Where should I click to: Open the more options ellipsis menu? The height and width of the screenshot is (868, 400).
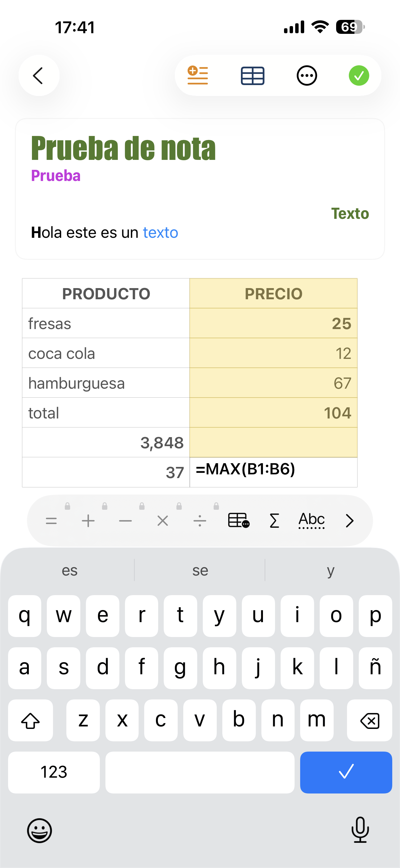click(306, 75)
